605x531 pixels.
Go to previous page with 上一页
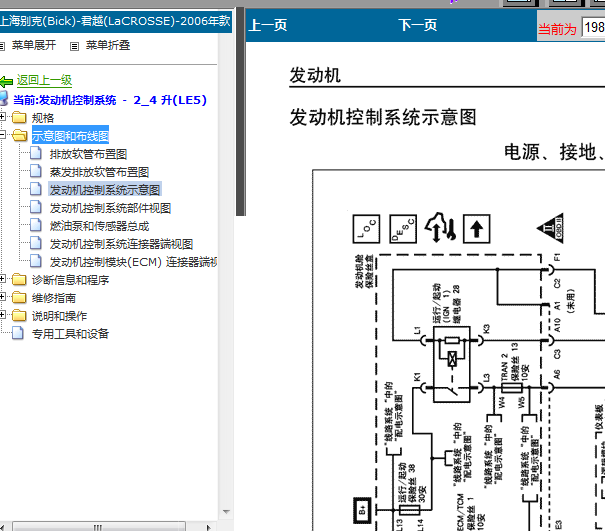coord(268,25)
